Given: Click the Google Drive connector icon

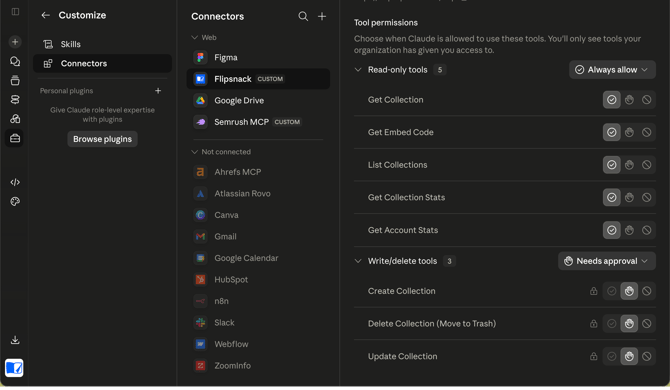Looking at the screenshot, I should (x=200, y=100).
